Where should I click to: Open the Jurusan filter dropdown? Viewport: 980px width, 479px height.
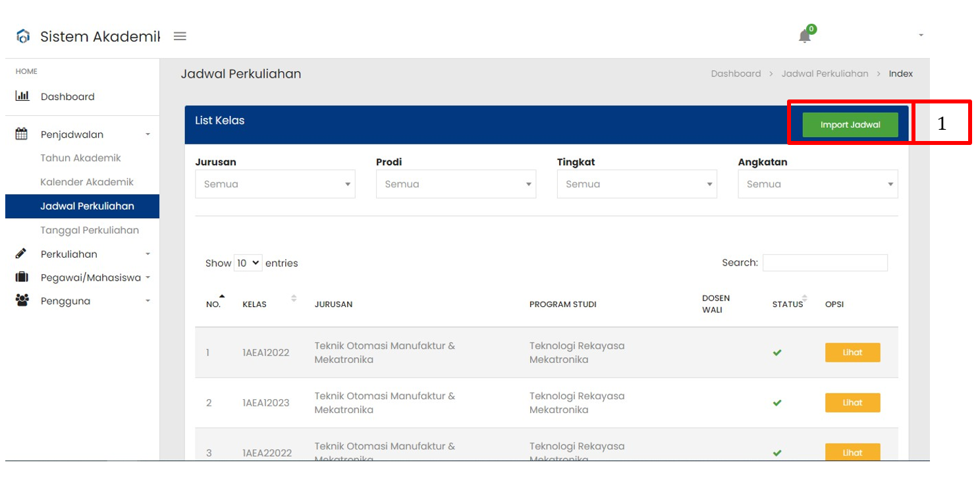(x=275, y=184)
